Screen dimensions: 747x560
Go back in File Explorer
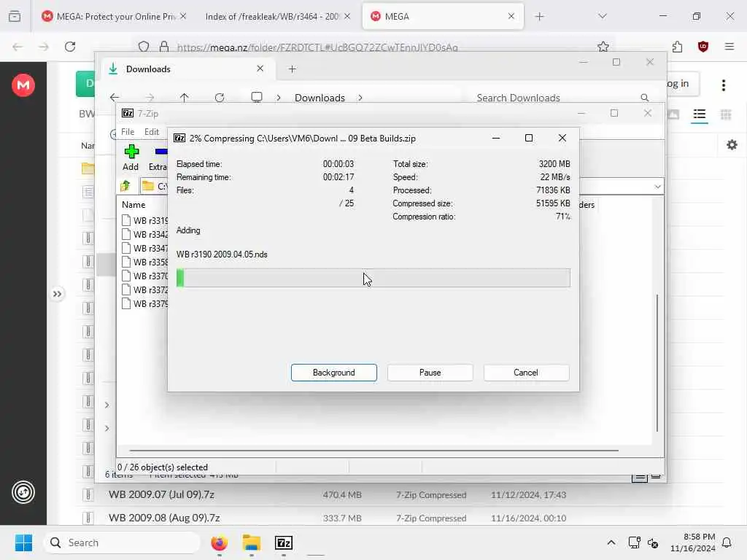tap(115, 98)
